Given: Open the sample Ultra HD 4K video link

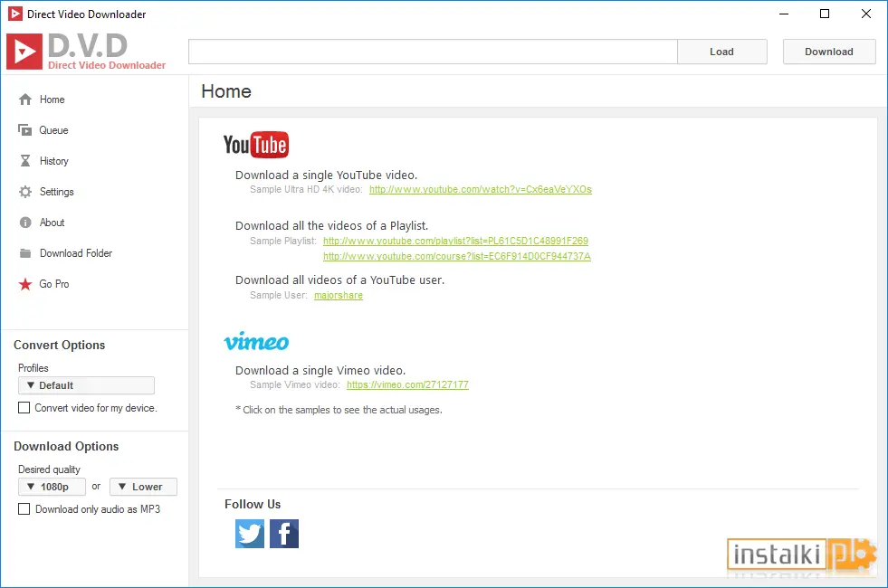Looking at the screenshot, I should click(481, 190).
